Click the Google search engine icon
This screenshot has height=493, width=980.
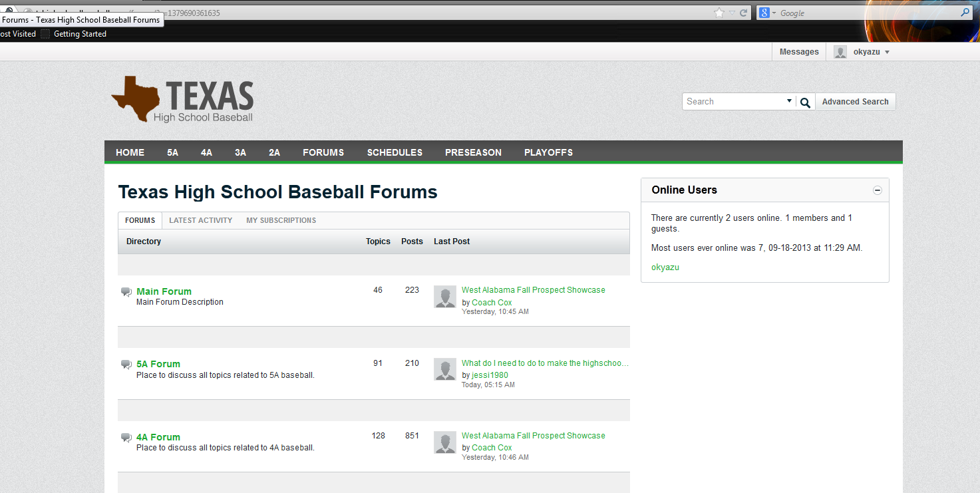click(x=764, y=13)
